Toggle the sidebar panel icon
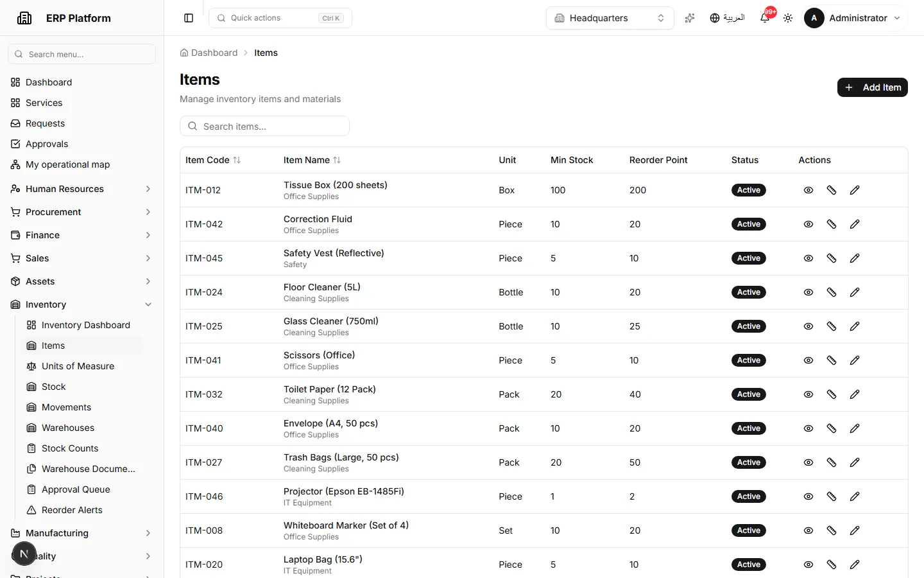This screenshot has width=924, height=578. pos(189,18)
